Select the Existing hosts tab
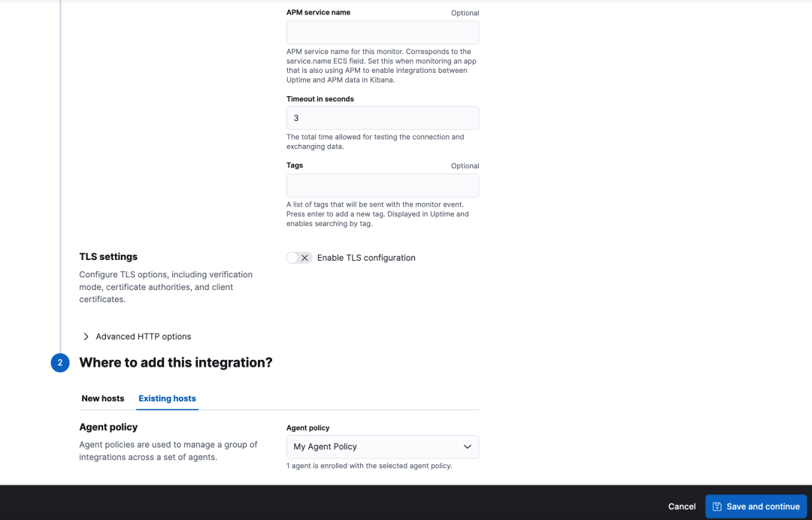The image size is (812, 520). pos(167,398)
